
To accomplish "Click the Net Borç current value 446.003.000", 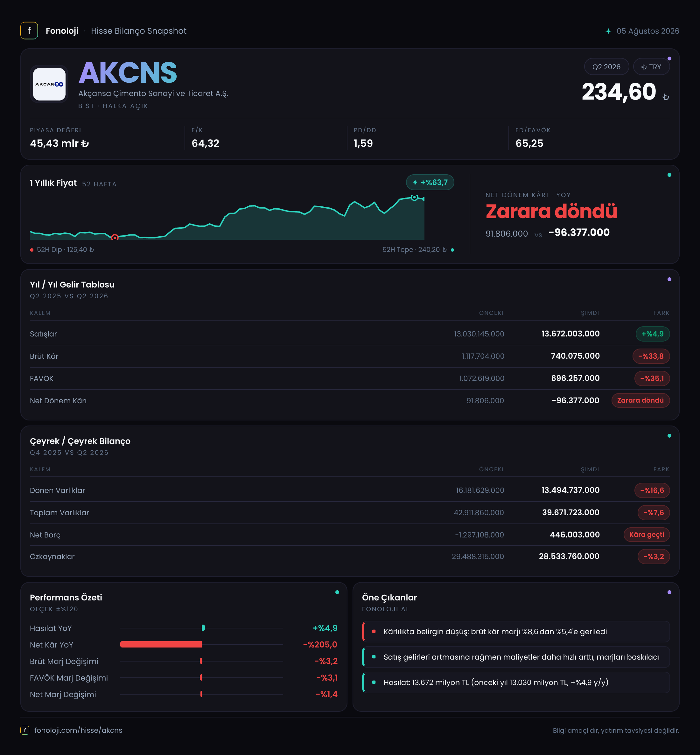I will (574, 535).
